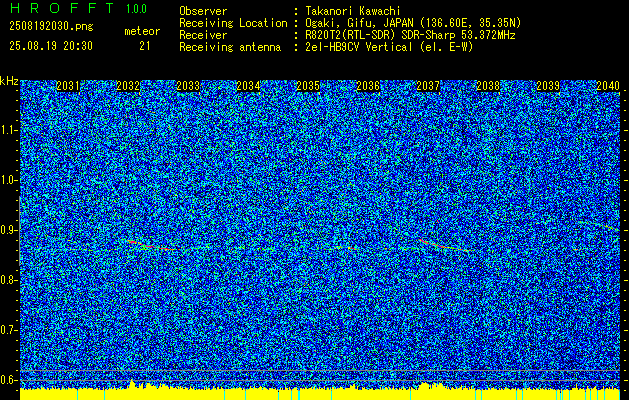Click the R820T2(RTL-SDR) SDR-Sharp 53.372MHz text
Viewport: 629px width, 400px height.
coord(410,35)
